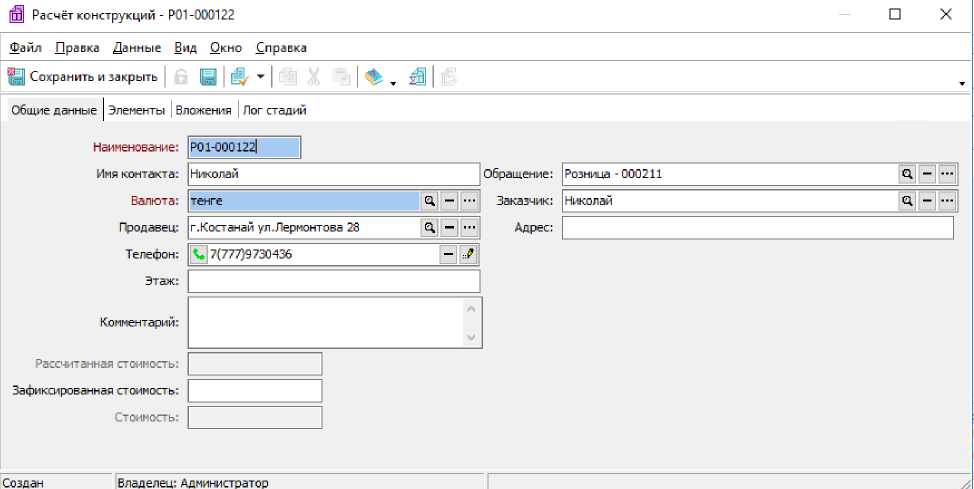974x489 pixels.
Task: Click the Валюта field showing тенге
Action: pos(304,201)
